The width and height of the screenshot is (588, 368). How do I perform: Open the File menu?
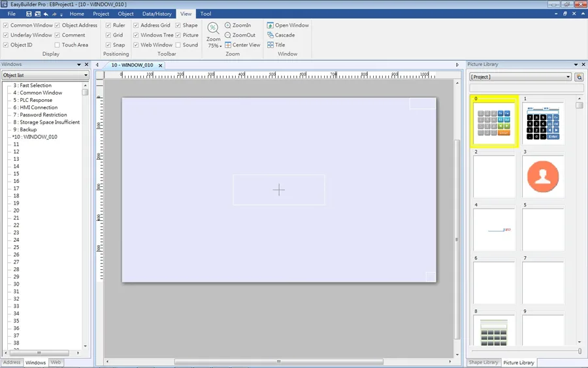[12, 14]
